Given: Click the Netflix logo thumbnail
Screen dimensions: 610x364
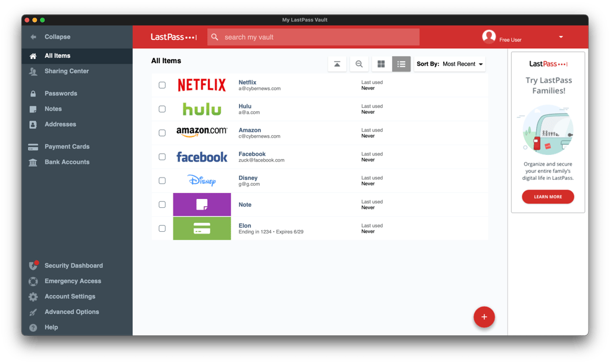Looking at the screenshot, I should (201, 85).
